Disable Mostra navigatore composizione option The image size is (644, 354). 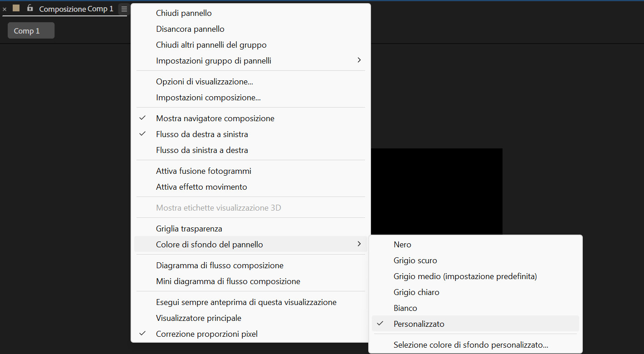pos(215,118)
